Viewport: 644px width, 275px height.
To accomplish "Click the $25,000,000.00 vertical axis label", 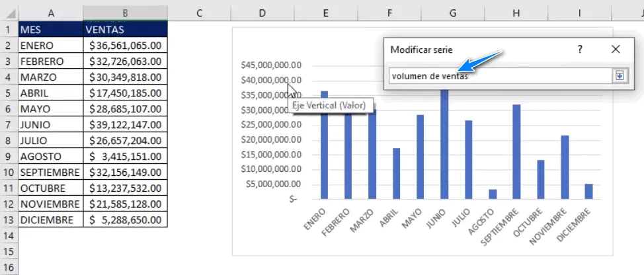I will pos(271,125).
